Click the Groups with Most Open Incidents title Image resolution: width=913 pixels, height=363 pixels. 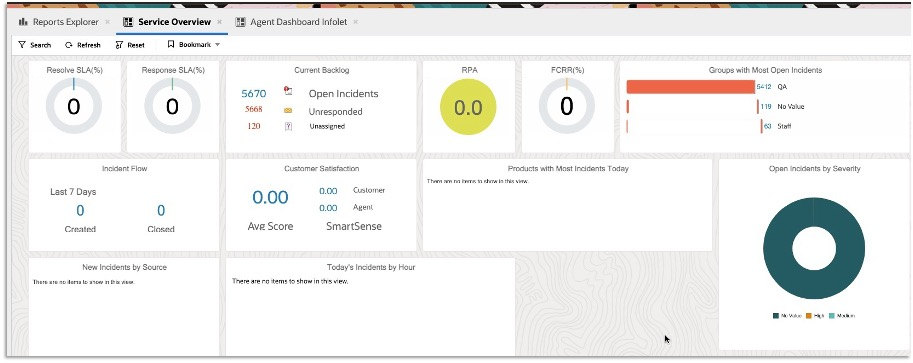tap(765, 70)
